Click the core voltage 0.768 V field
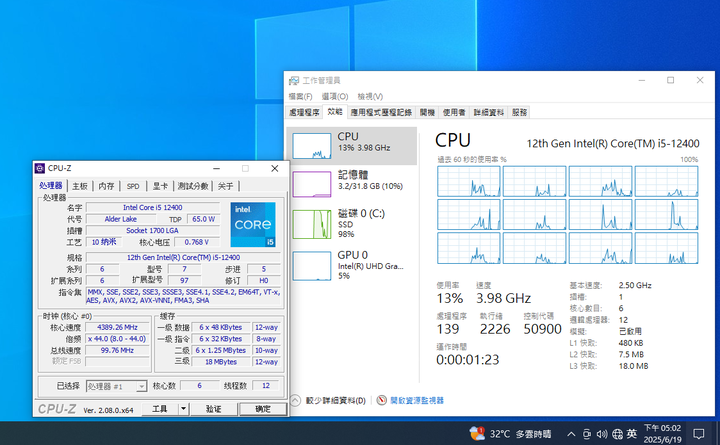Viewport: 720px width, 445px height. click(197, 242)
